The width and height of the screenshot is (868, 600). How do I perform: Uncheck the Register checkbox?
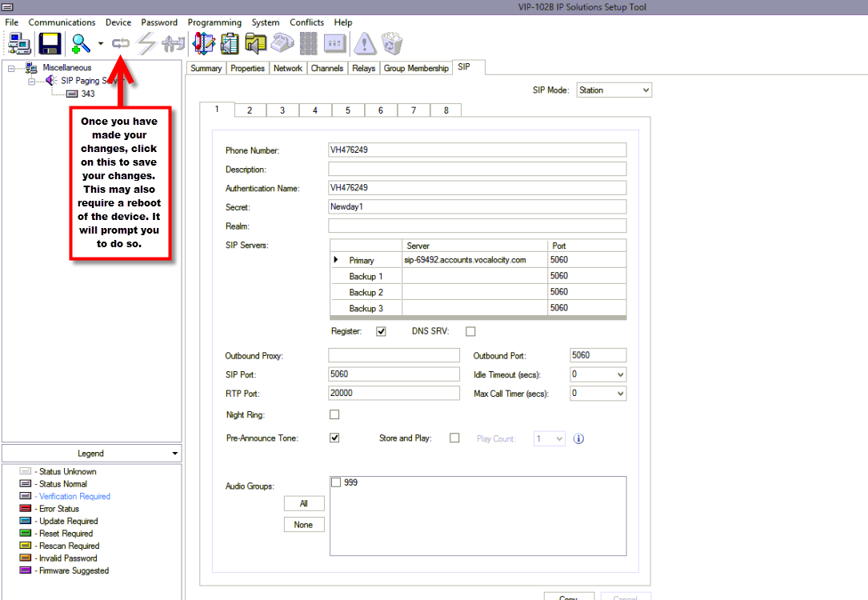pos(381,331)
